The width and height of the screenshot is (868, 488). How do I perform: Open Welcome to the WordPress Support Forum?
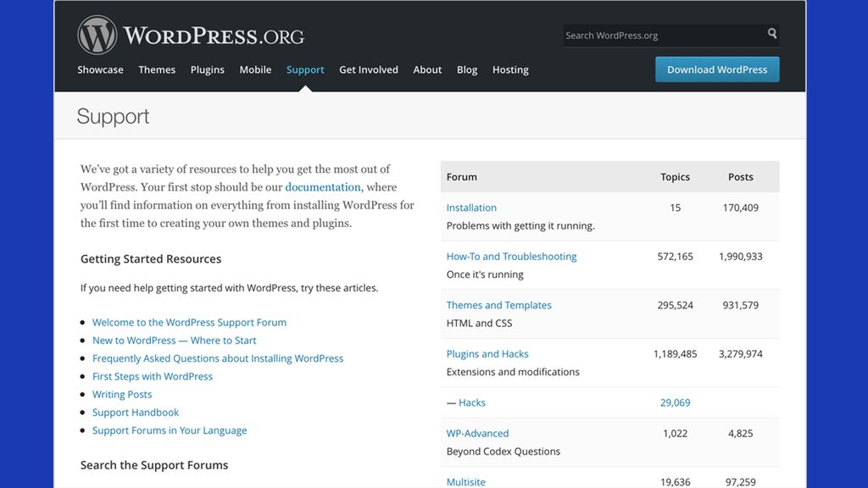pos(189,322)
